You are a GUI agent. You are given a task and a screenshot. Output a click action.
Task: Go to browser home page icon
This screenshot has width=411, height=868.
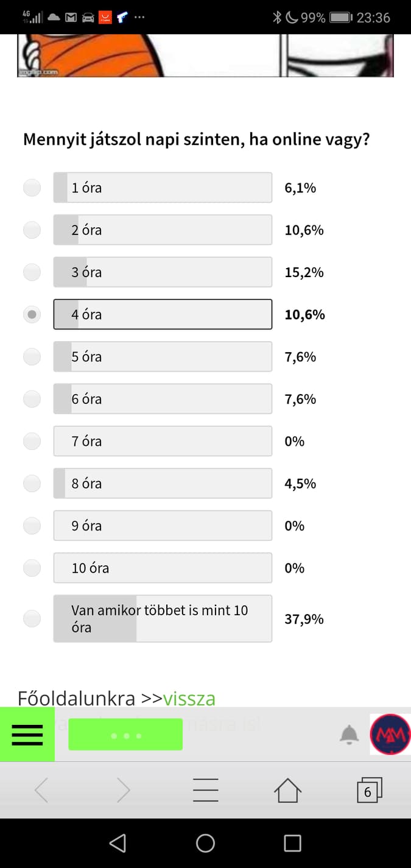(x=287, y=790)
